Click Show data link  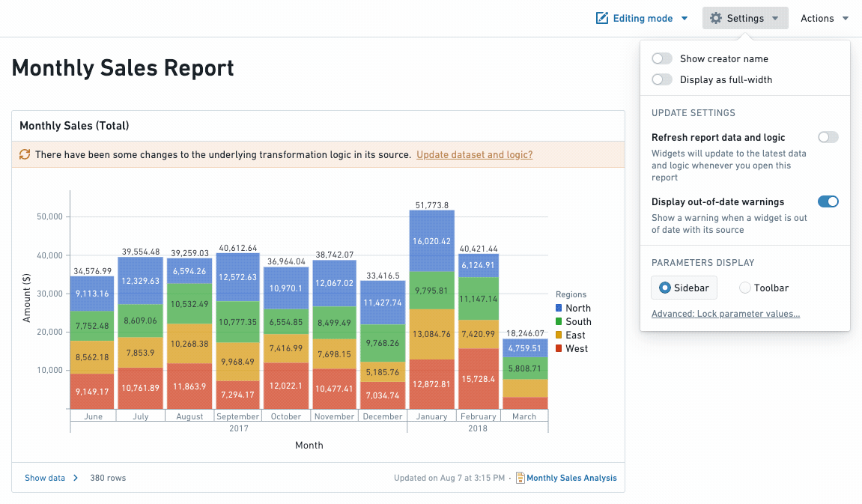coord(44,478)
